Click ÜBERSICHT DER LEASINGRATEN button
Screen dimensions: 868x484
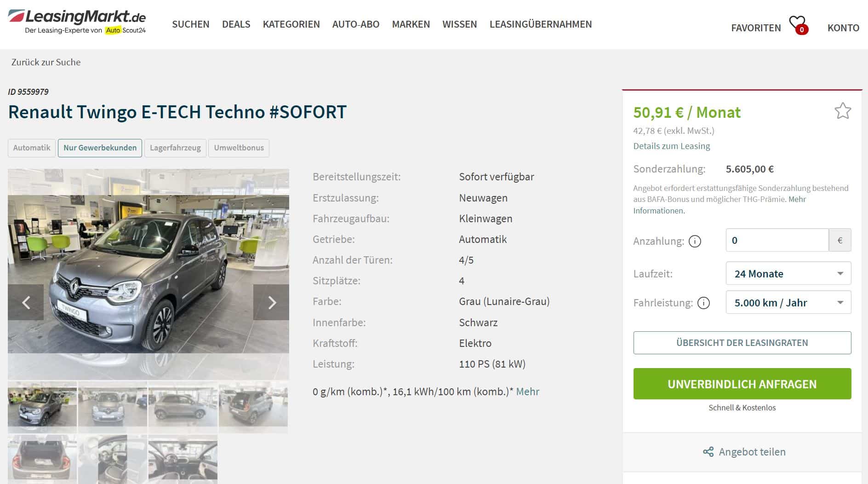[x=742, y=343]
